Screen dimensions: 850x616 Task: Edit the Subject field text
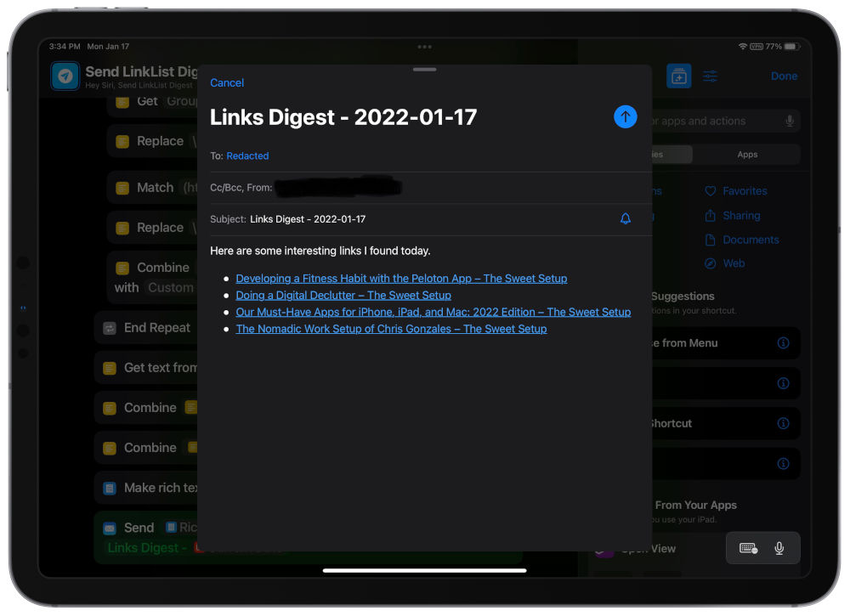pos(308,219)
